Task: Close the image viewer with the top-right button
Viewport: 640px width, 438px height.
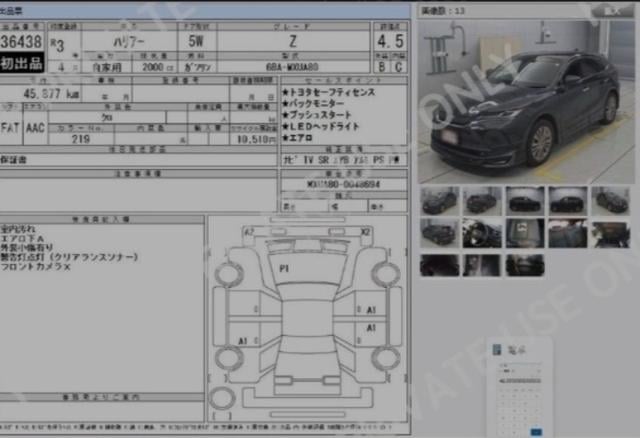Action: [x=612, y=11]
